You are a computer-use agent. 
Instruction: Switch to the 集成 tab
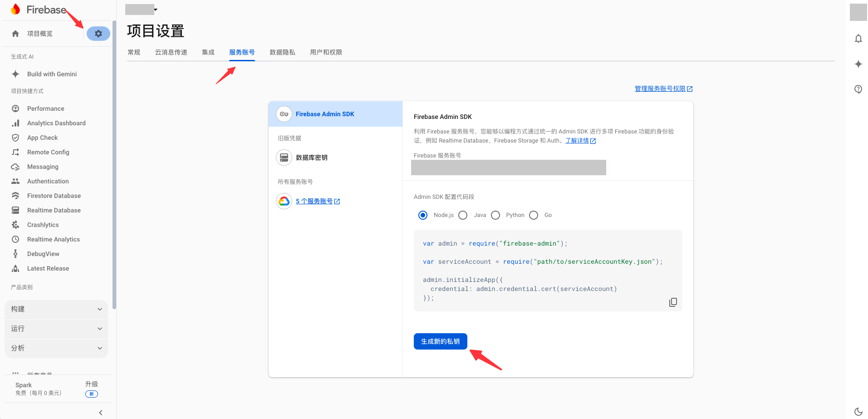[x=208, y=52]
